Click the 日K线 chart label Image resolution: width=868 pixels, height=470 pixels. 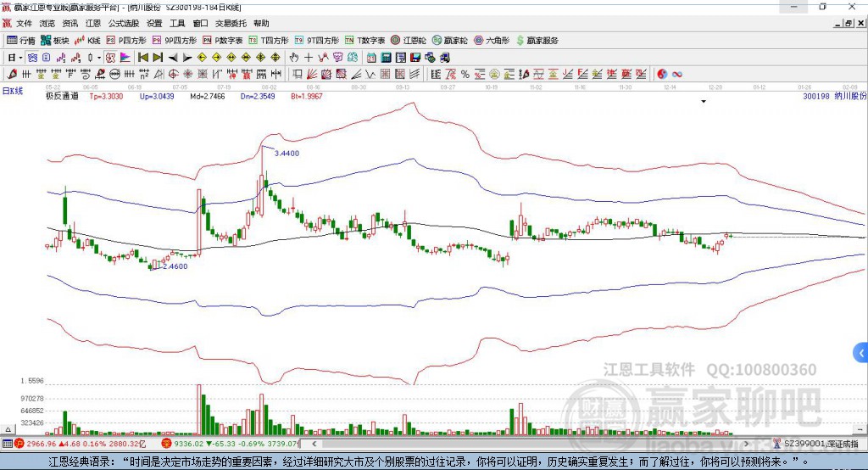12,91
